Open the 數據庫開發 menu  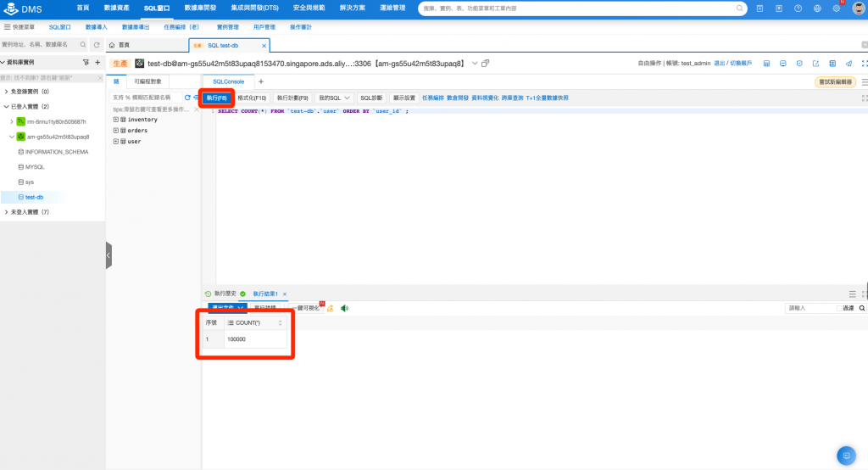(200, 8)
